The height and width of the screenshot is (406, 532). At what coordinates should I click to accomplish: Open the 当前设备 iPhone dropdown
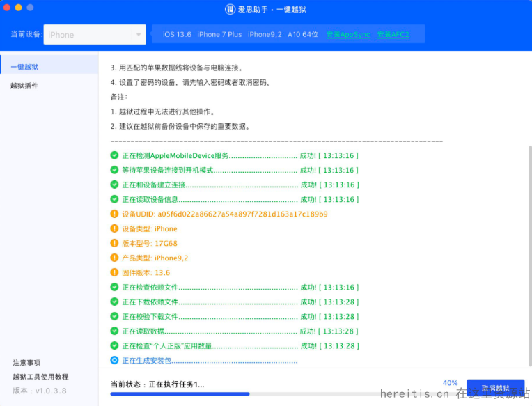[x=95, y=35]
